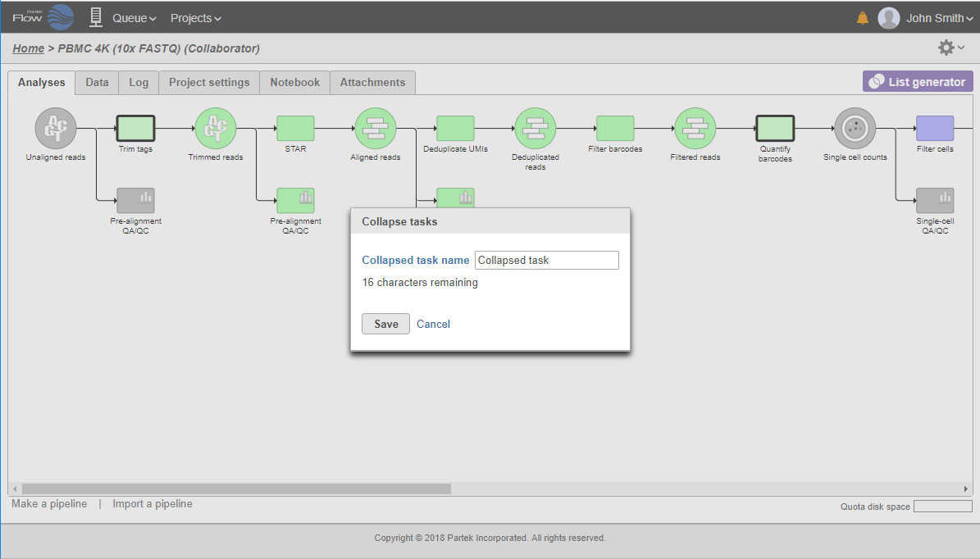This screenshot has height=559, width=980.
Task: Open the settings gear dropdown
Action: coord(950,48)
